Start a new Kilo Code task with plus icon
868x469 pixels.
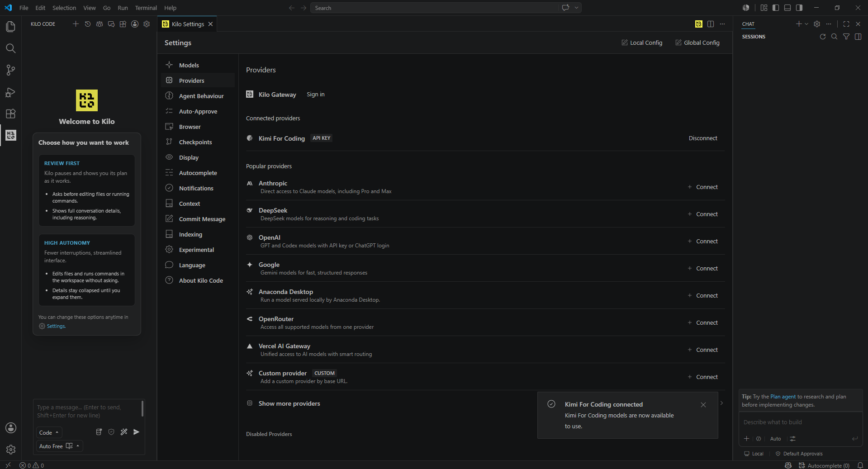tap(76, 24)
